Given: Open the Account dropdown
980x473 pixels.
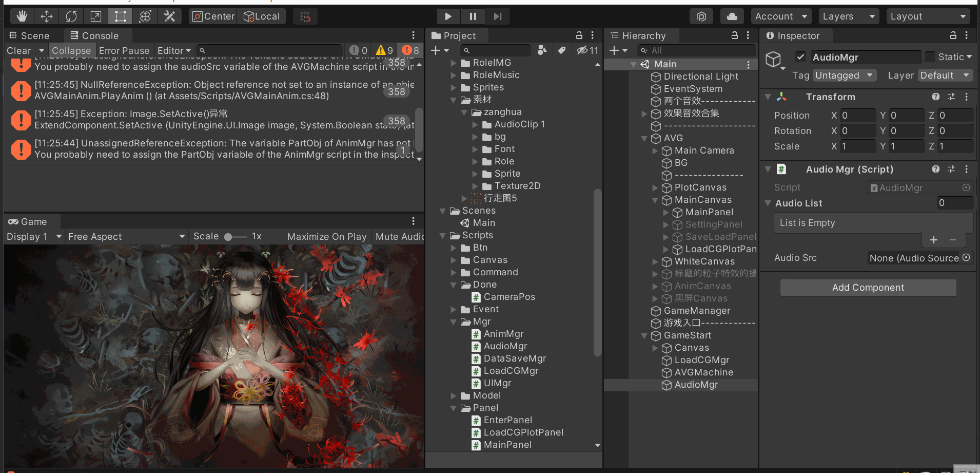Looking at the screenshot, I should coord(781,16).
